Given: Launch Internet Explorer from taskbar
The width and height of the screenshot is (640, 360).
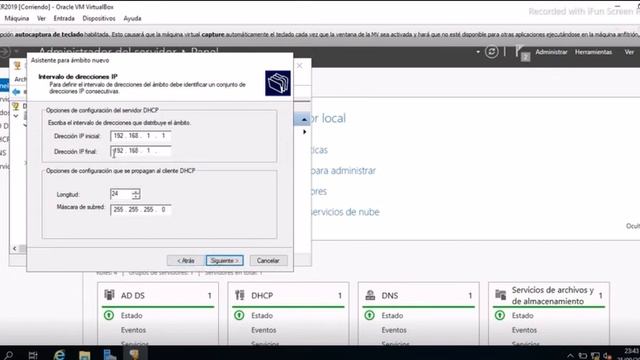Looking at the screenshot, I should (x=59, y=355).
